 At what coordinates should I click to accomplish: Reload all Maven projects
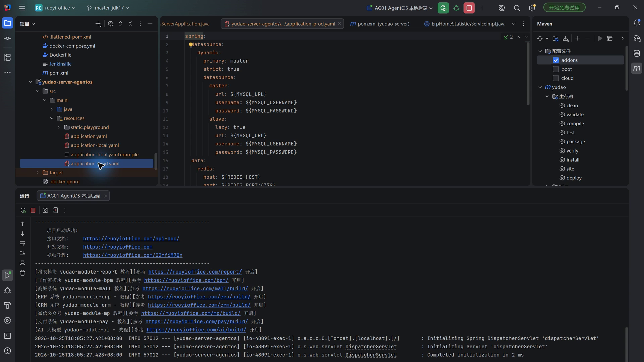click(540, 38)
